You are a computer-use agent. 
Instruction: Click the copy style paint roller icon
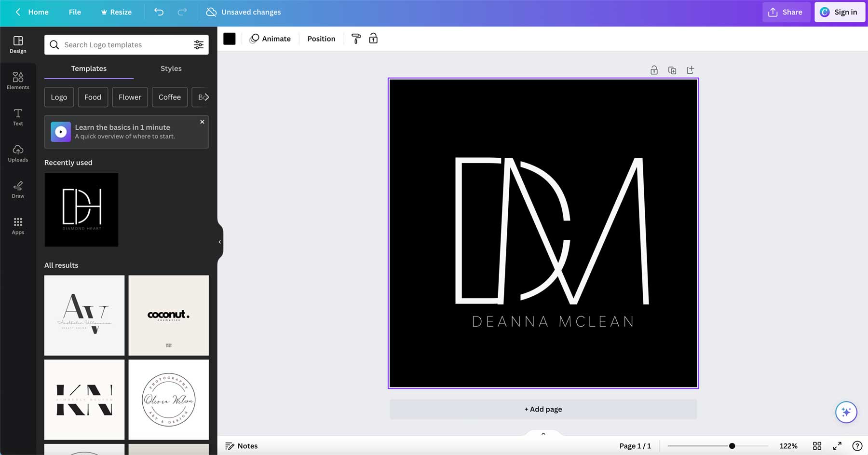pos(356,39)
